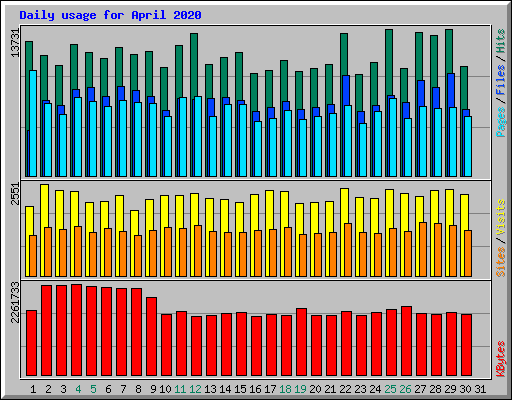Select green weekend day label 19
This screenshot has width=512, height=400.
pos(300,389)
